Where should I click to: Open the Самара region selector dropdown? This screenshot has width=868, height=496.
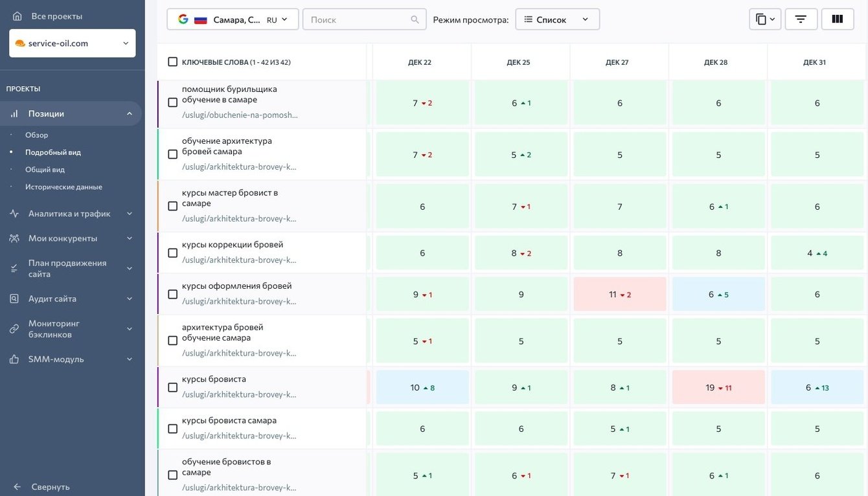click(x=233, y=19)
